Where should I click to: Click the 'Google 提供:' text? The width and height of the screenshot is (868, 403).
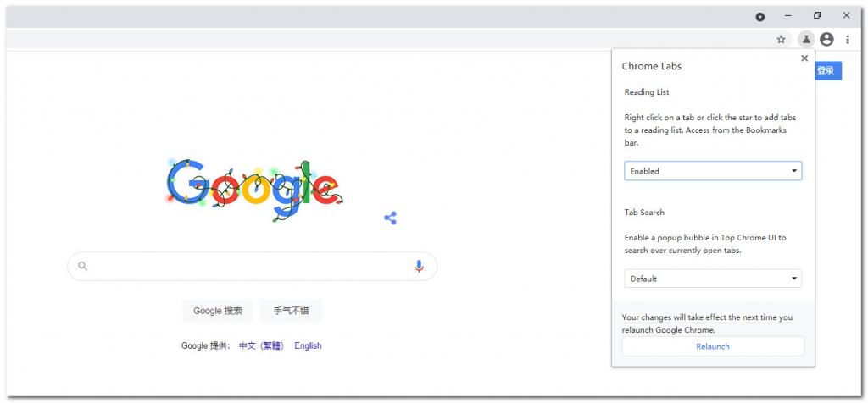tap(205, 345)
